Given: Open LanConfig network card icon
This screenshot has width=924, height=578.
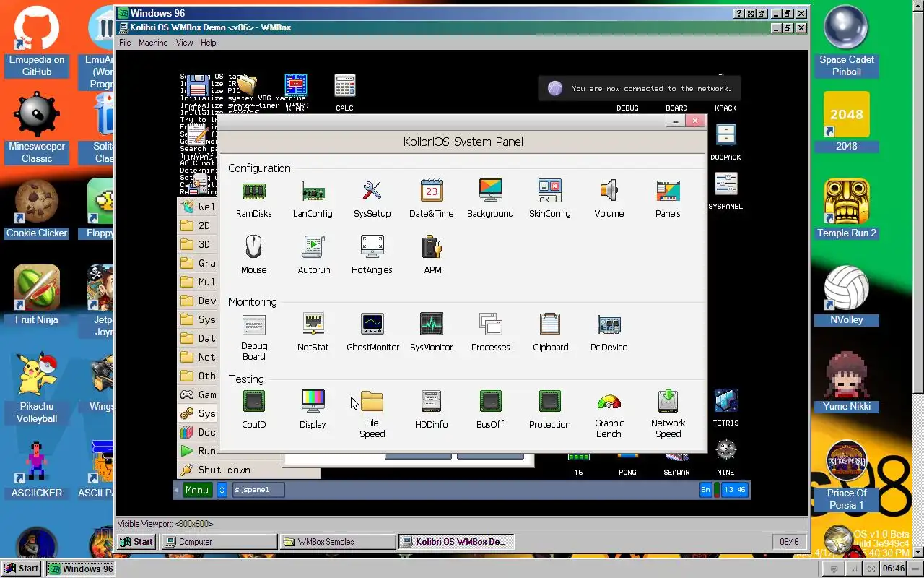Looking at the screenshot, I should click(x=313, y=191).
